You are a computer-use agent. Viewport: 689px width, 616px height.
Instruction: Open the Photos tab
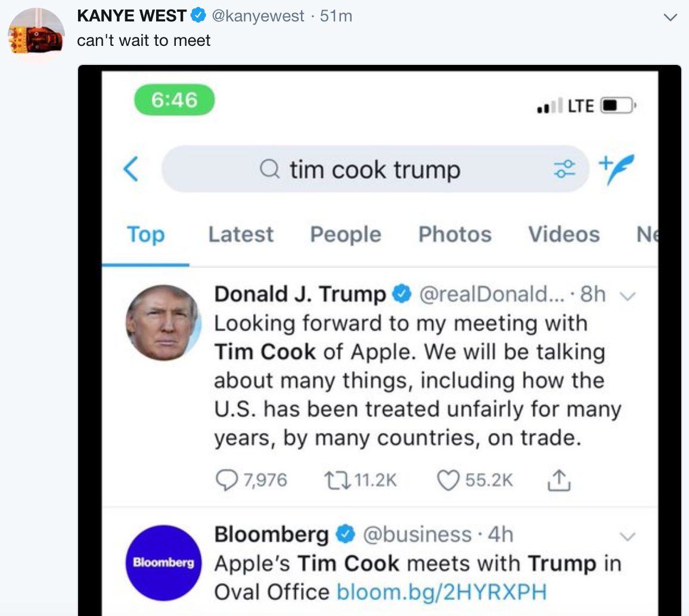(x=455, y=234)
